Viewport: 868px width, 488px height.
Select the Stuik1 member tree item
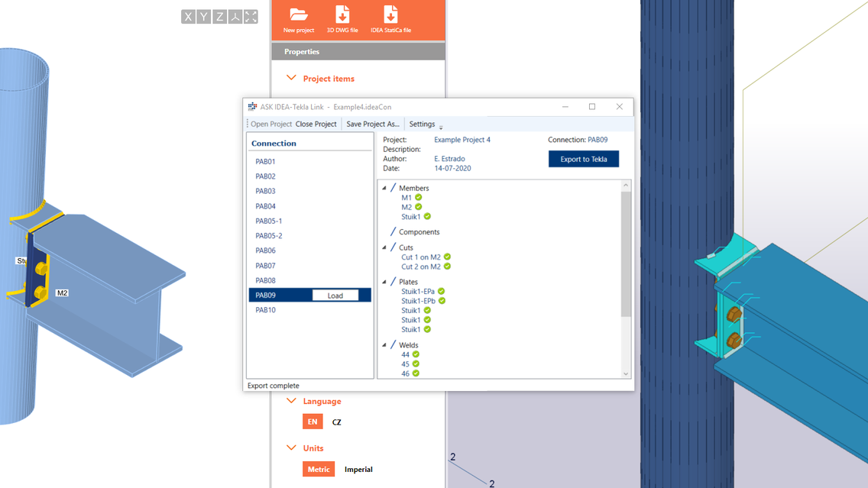(x=411, y=216)
